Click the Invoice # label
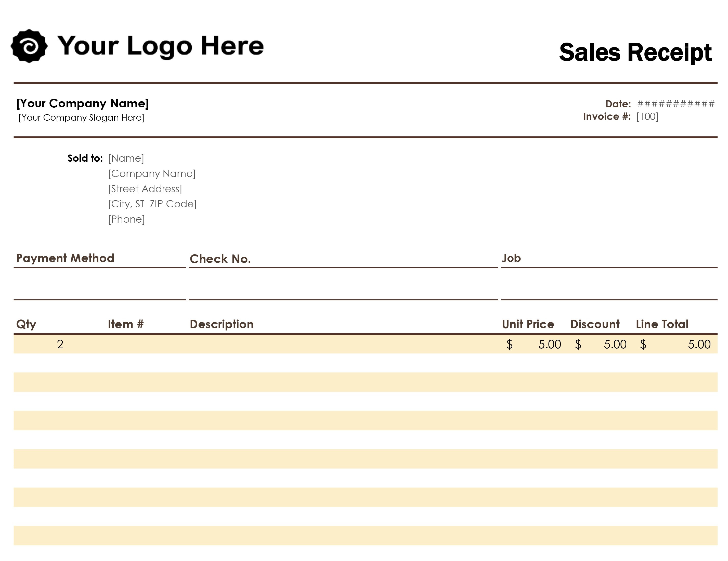The height and width of the screenshot is (561, 728). tap(607, 116)
